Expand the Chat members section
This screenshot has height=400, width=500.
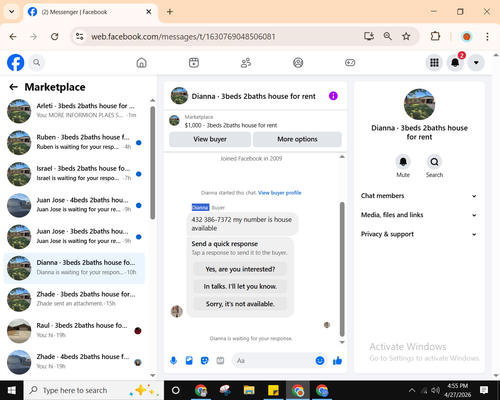click(x=419, y=196)
